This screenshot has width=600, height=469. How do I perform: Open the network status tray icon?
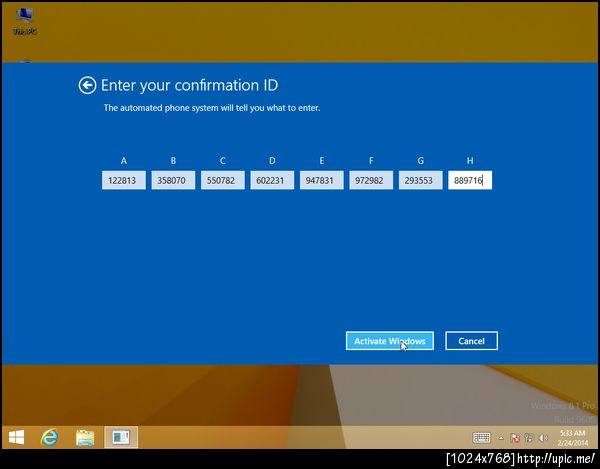(x=528, y=438)
